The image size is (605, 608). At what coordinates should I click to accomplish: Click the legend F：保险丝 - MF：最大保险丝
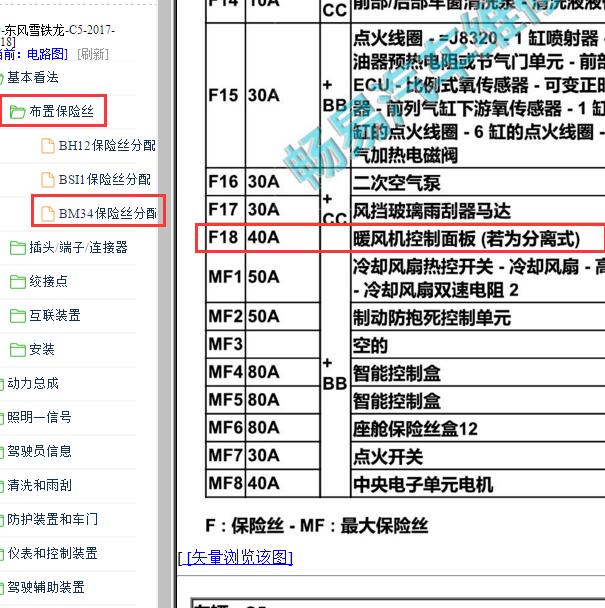click(316, 526)
